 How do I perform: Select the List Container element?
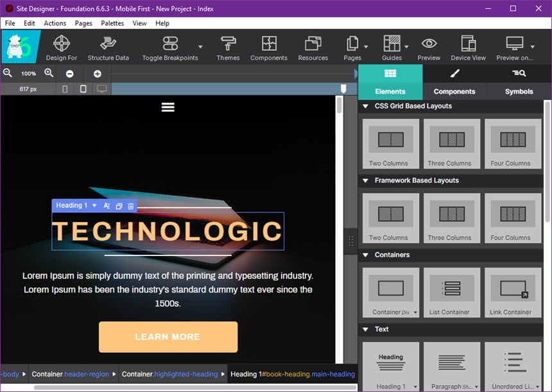tap(452, 293)
